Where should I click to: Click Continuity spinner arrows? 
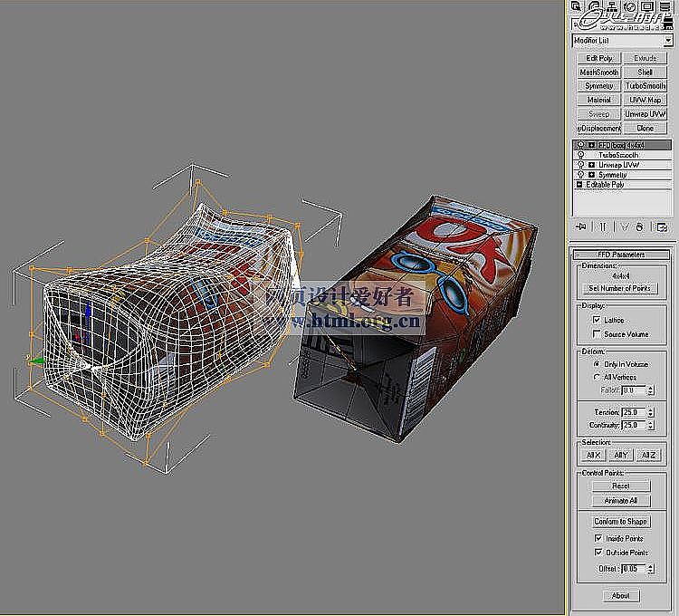tap(651, 426)
